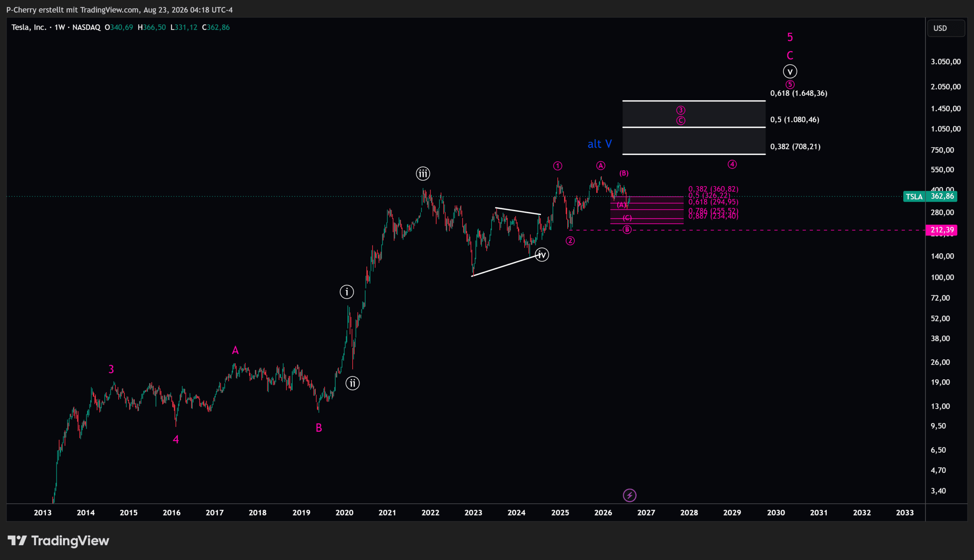
Task: Click the 26,00 price axis label
Action: point(940,362)
